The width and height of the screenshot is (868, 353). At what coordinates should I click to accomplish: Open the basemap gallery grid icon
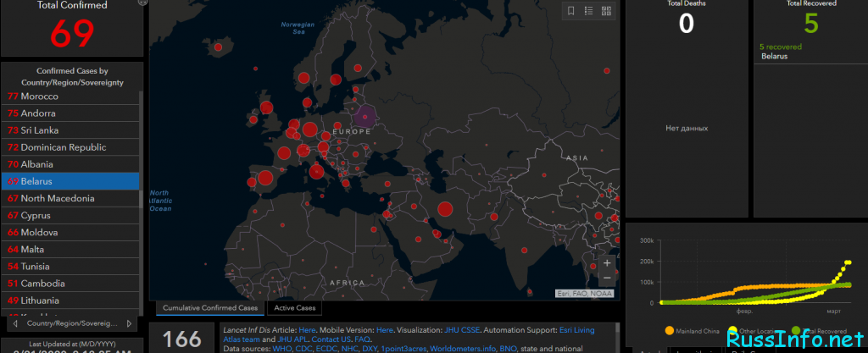pos(607,11)
